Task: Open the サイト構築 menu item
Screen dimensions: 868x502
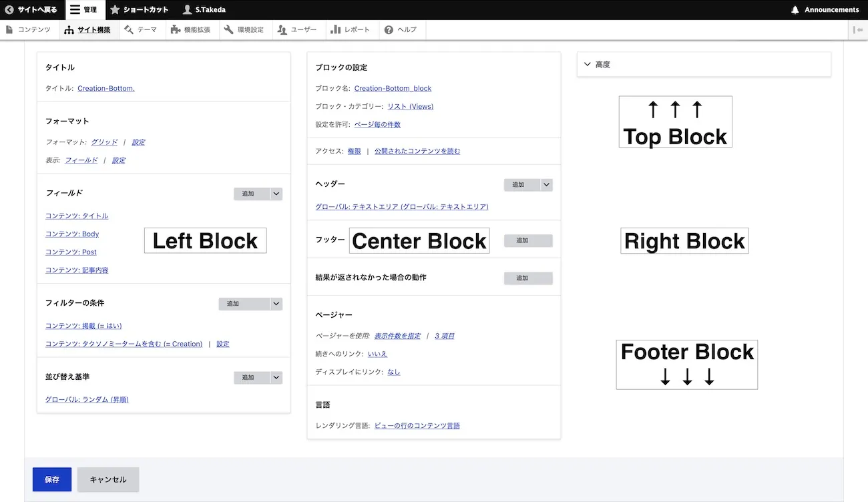Action: pyautogui.click(x=89, y=30)
